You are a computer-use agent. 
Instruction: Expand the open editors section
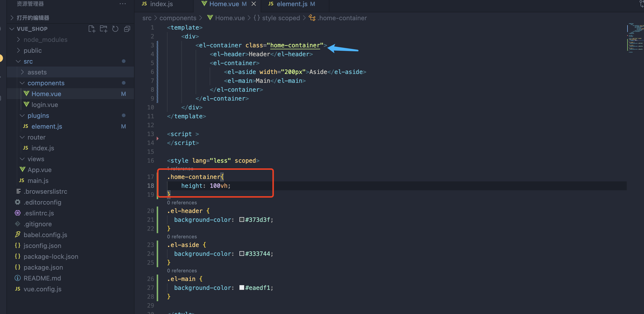point(33,18)
